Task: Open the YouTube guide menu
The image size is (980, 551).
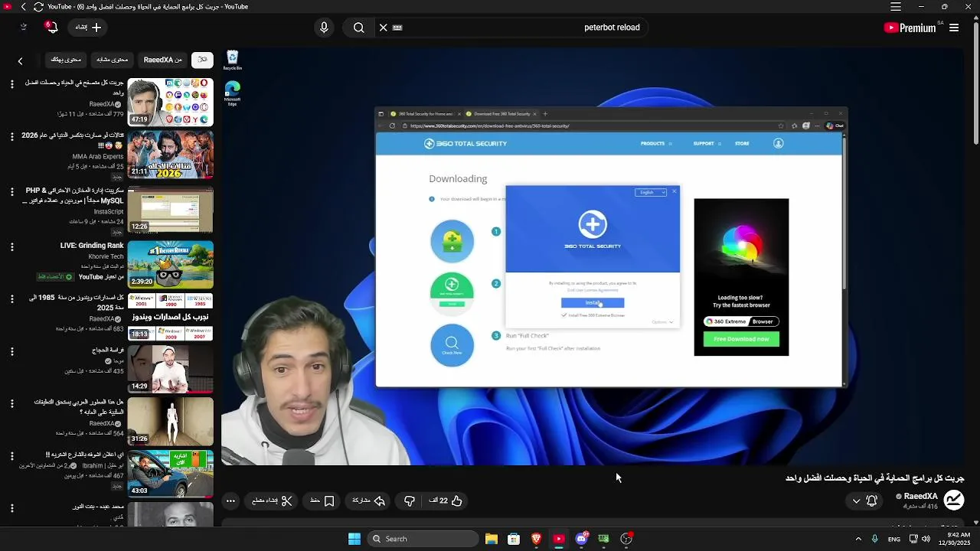Action: (x=954, y=28)
